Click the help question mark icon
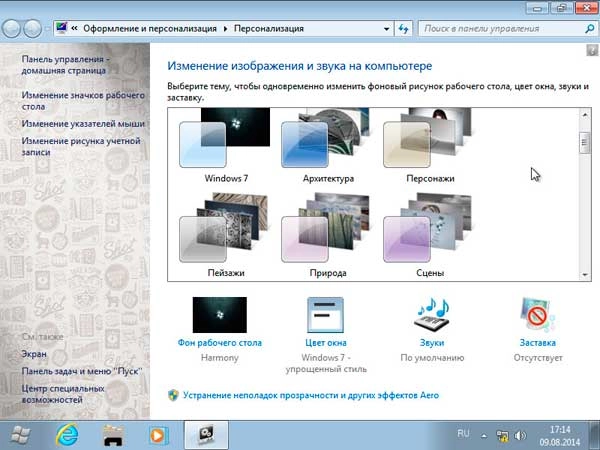The height and width of the screenshot is (450, 600). [x=592, y=50]
